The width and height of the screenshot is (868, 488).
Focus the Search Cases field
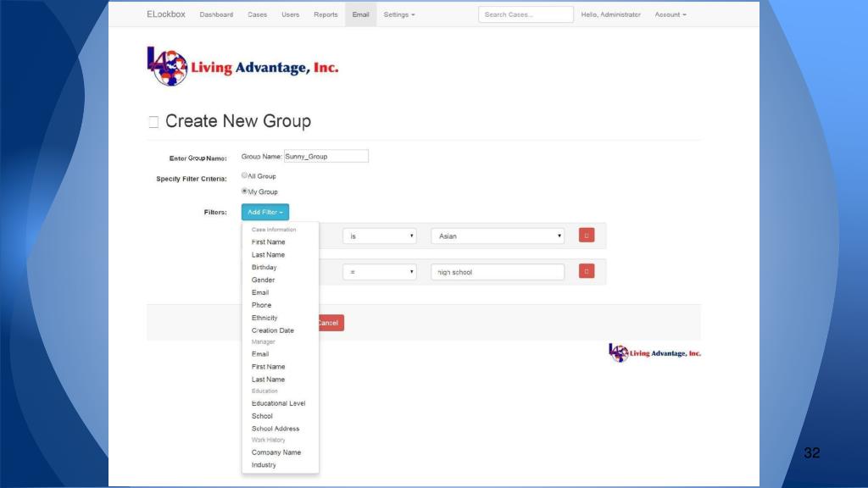(526, 14)
